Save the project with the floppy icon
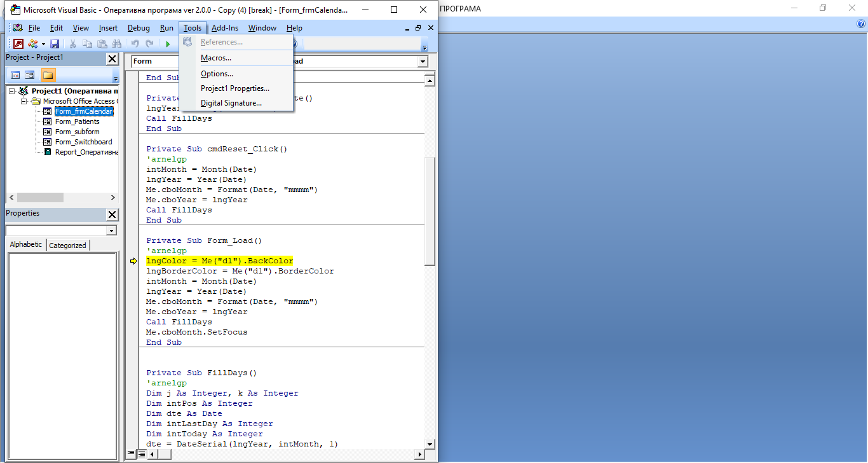The width and height of the screenshot is (868, 463). pyautogui.click(x=55, y=44)
